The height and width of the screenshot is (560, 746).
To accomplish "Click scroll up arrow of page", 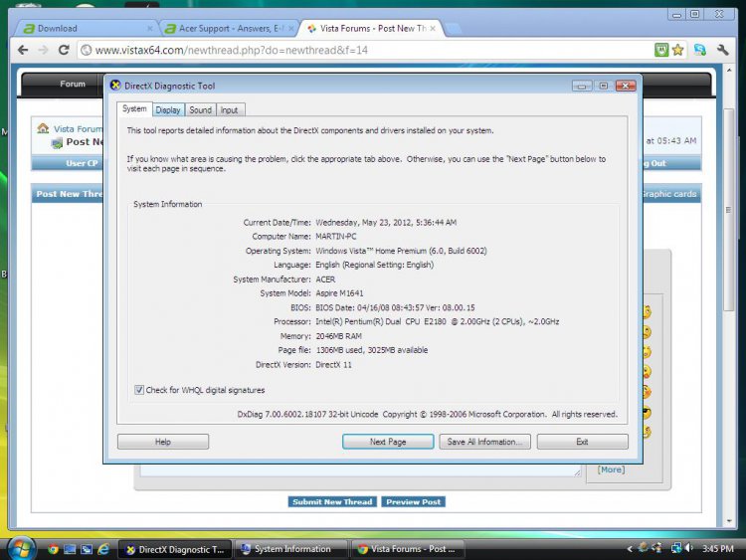I will coord(729,70).
